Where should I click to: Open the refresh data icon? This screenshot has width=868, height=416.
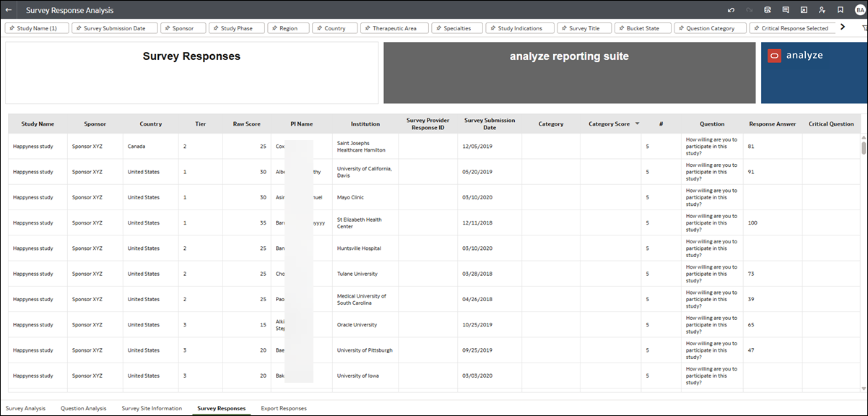pos(767,10)
